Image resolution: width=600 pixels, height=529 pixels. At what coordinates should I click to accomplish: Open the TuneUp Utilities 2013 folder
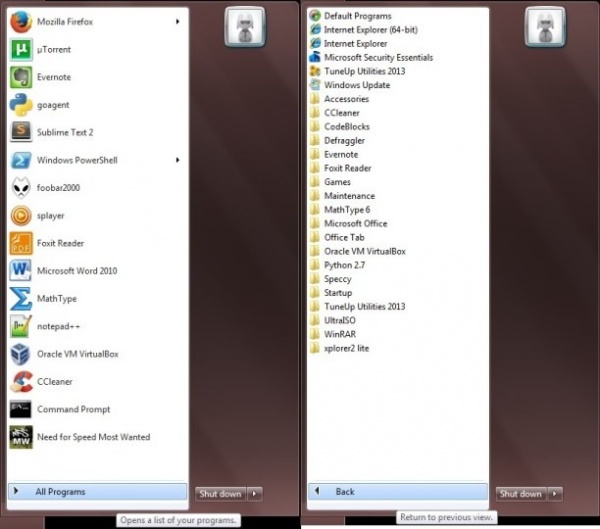click(x=398, y=306)
